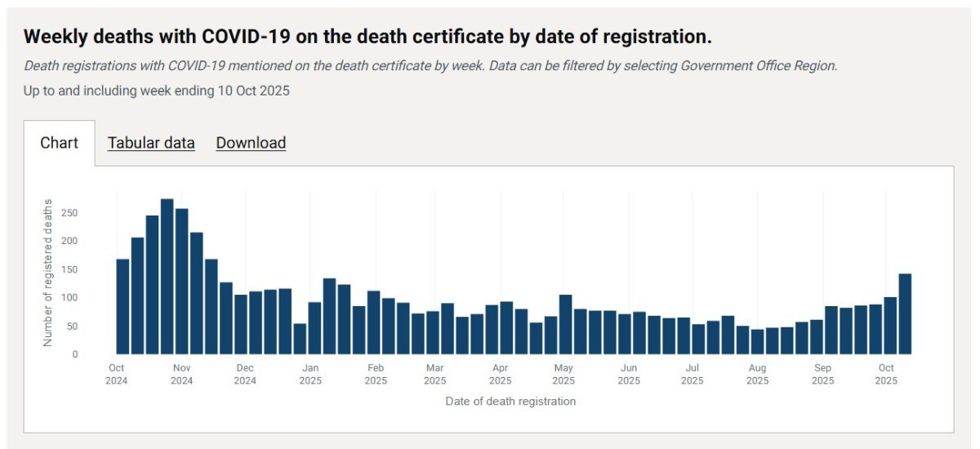The image size is (980, 449).
Task: Select the leftmost bar of the chart
Action: tap(122, 307)
